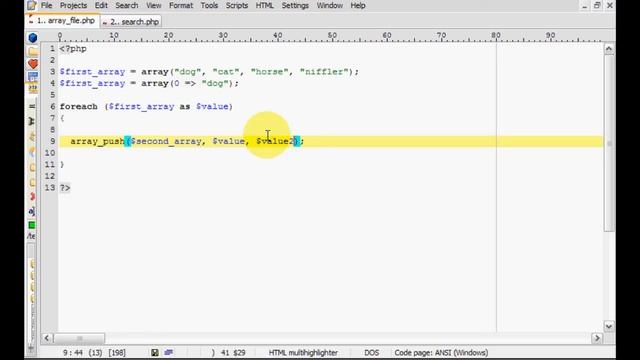The image size is (640, 360).
Task: Click the vertical scrollbar thumb
Action: (609, 143)
